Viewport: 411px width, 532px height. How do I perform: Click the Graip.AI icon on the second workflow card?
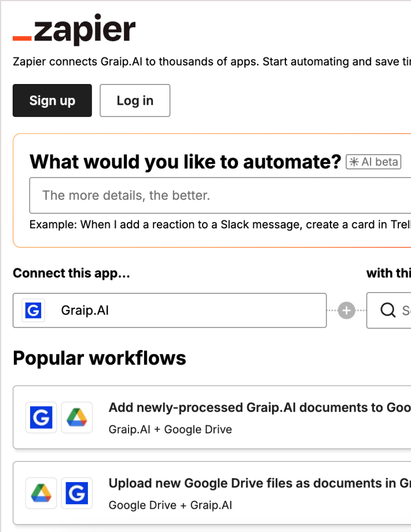click(77, 493)
